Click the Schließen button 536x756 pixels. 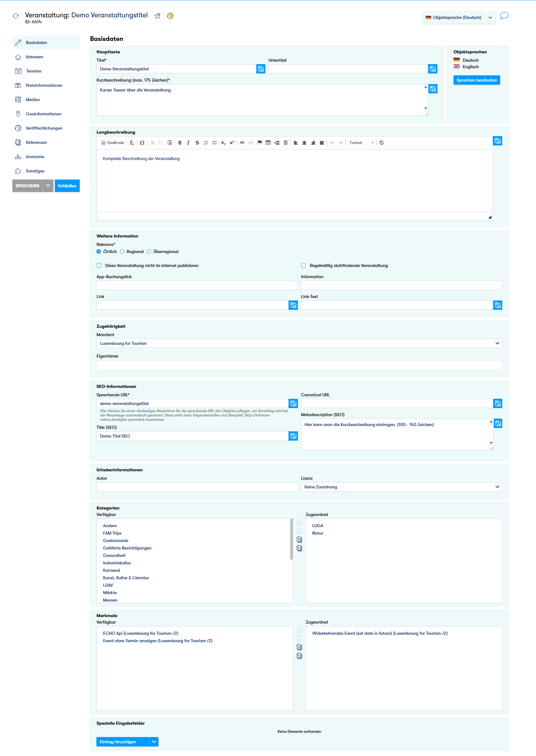tap(67, 185)
